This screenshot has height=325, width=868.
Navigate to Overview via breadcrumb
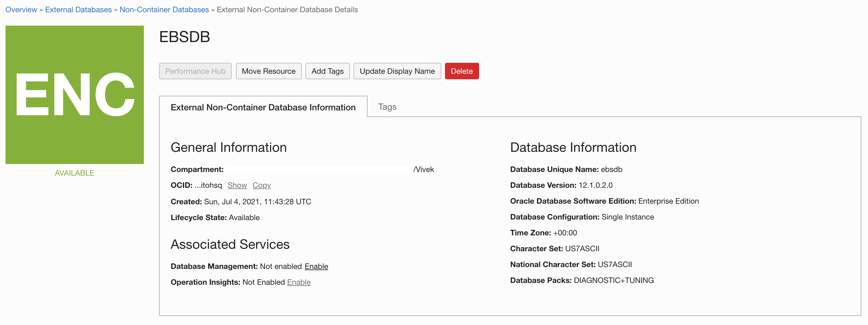[x=21, y=9]
